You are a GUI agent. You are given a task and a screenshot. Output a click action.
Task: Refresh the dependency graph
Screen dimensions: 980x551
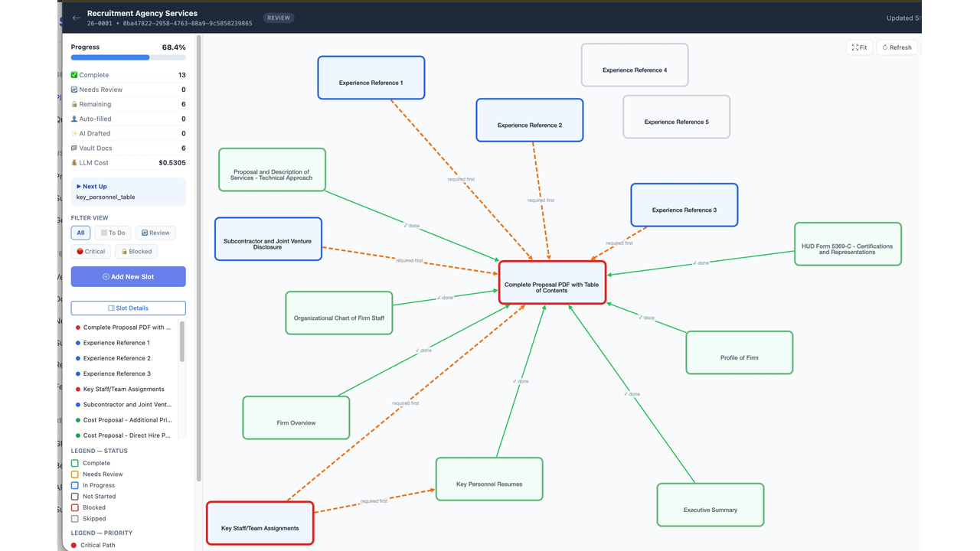pyautogui.click(x=897, y=47)
